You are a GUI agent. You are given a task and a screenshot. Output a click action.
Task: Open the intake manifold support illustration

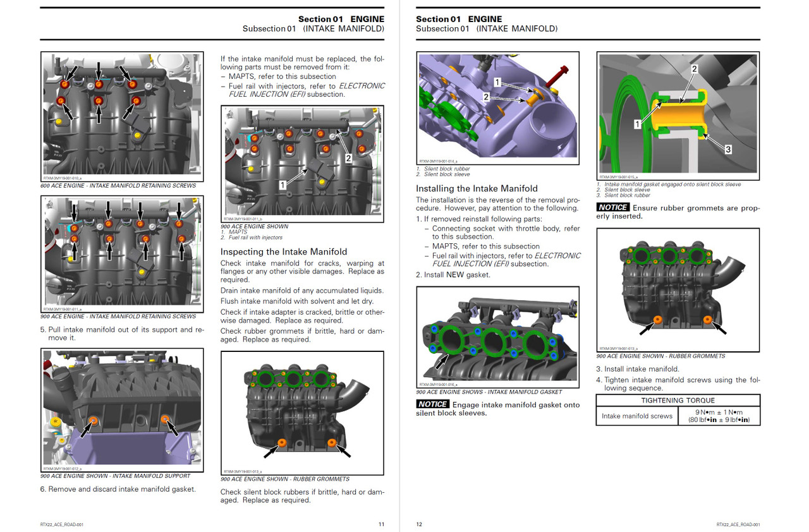[x=123, y=411]
